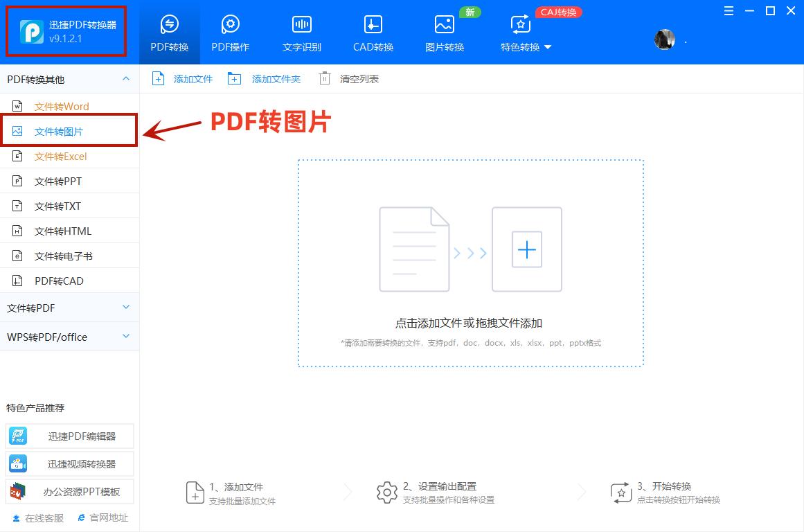Open the 特色转换 dropdown menu
804x532 pixels.
pyautogui.click(x=525, y=46)
